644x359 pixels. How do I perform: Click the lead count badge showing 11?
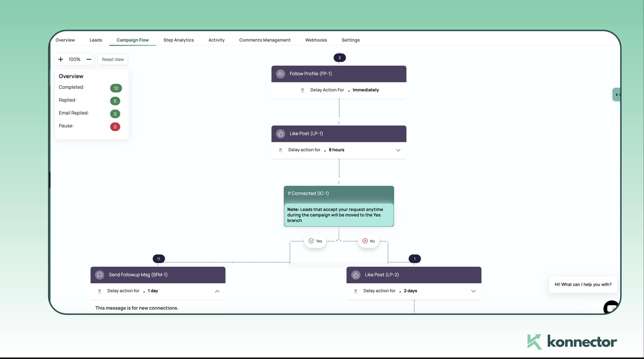coord(159,259)
